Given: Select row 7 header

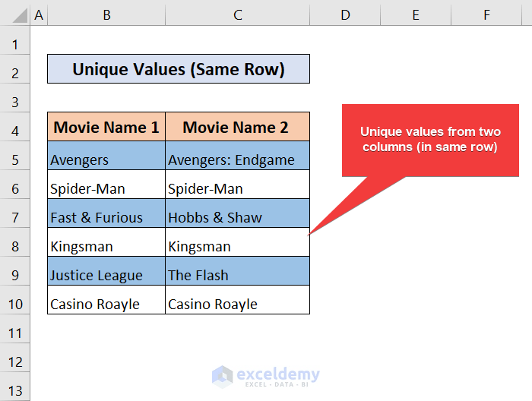Looking at the screenshot, I should (x=15, y=213).
